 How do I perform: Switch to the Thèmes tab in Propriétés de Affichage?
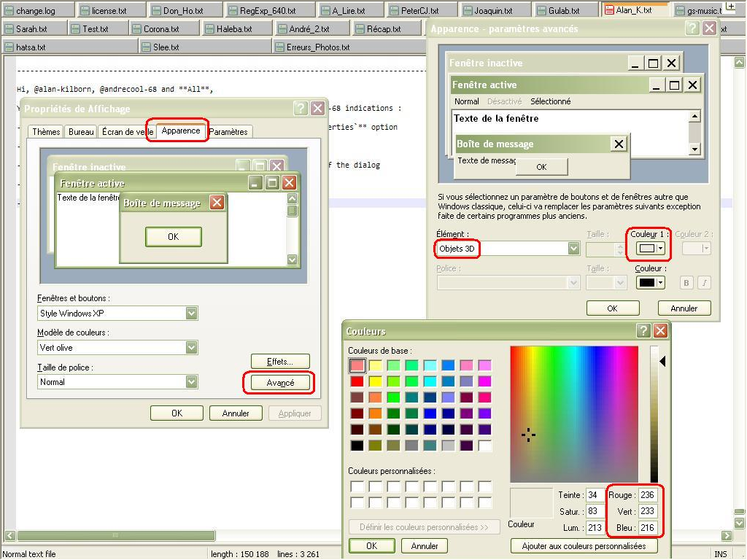point(46,131)
